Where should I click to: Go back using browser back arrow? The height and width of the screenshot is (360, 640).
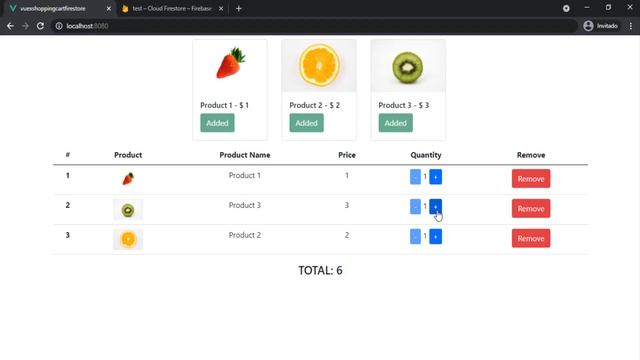(10, 26)
